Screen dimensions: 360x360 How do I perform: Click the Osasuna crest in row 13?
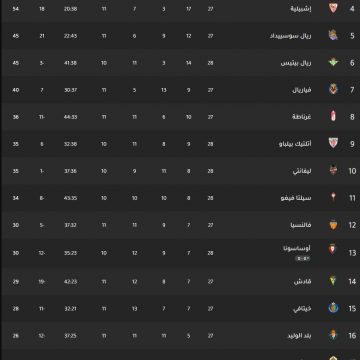point(332,249)
